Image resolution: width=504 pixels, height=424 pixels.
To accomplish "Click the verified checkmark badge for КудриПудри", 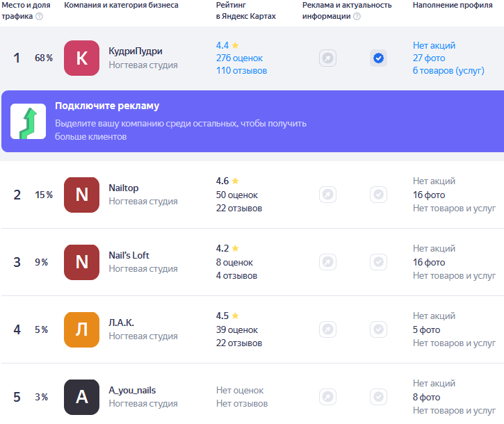I will (x=378, y=58).
